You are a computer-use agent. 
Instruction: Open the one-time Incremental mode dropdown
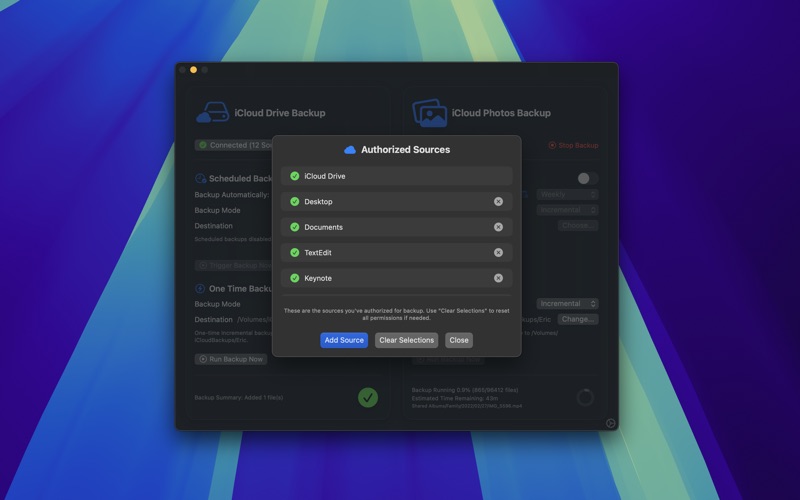point(567,304)
